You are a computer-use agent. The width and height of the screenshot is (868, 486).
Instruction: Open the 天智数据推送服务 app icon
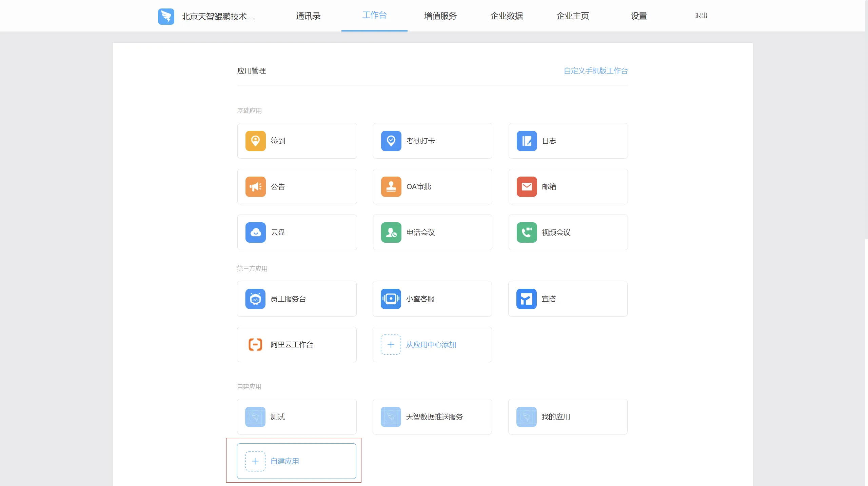391,417
